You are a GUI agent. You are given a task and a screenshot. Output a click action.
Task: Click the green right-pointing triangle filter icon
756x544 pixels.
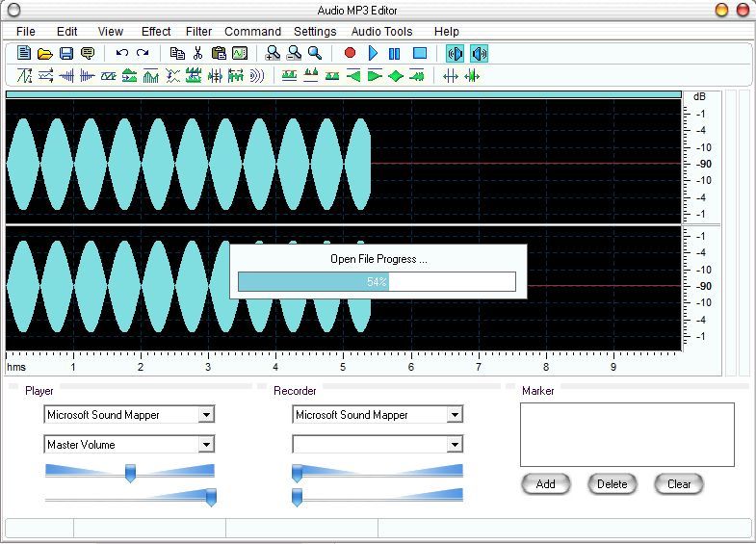coord(375,76)
